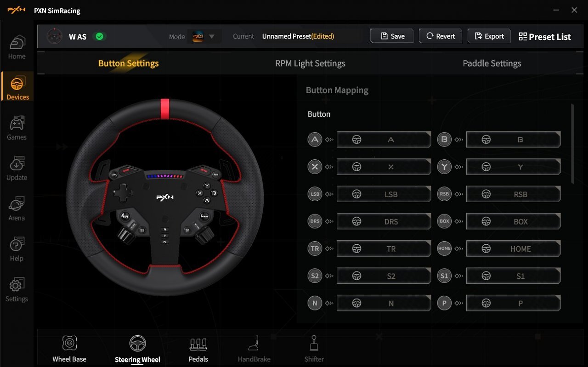Minimize the PXN SimRacing window
This screenshot has height=367, width=588.
point(556,10)
